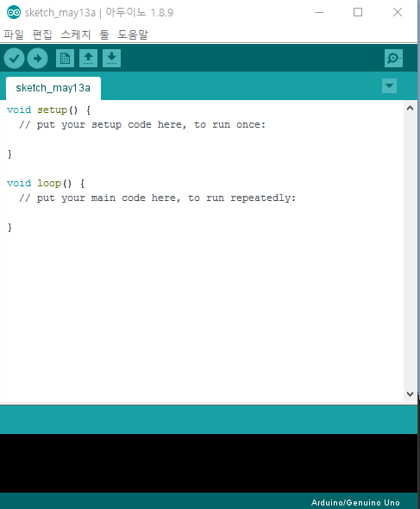Image resolution: width=420 pixels, height=509 pixels.
Task: Click on 'void setup() {' line
Action: [48, 110]
